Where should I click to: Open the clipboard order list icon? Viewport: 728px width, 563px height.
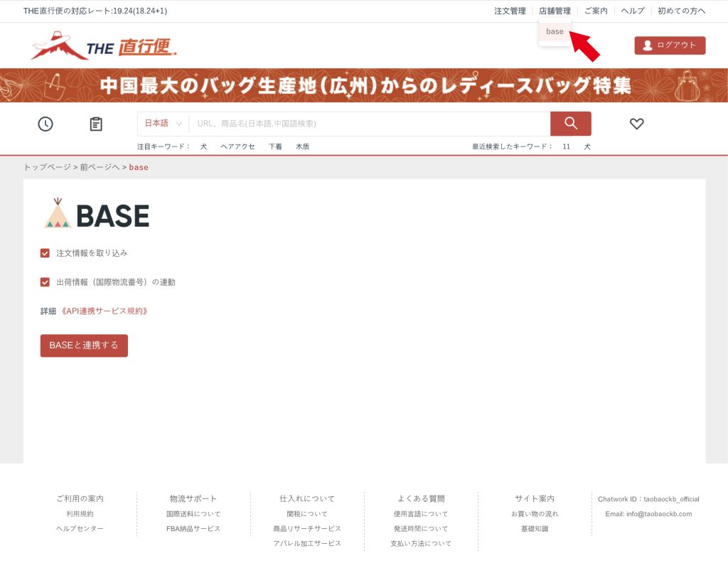pos(96,124)
